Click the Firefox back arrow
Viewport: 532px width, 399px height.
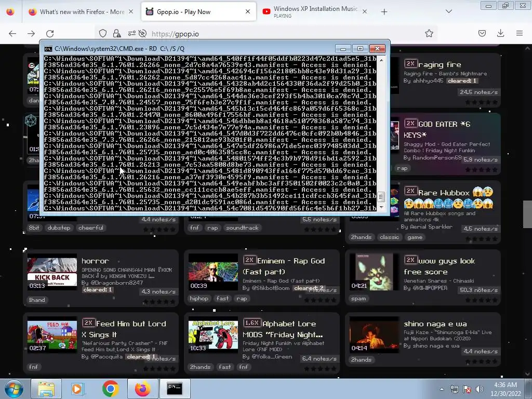point(12,34)
